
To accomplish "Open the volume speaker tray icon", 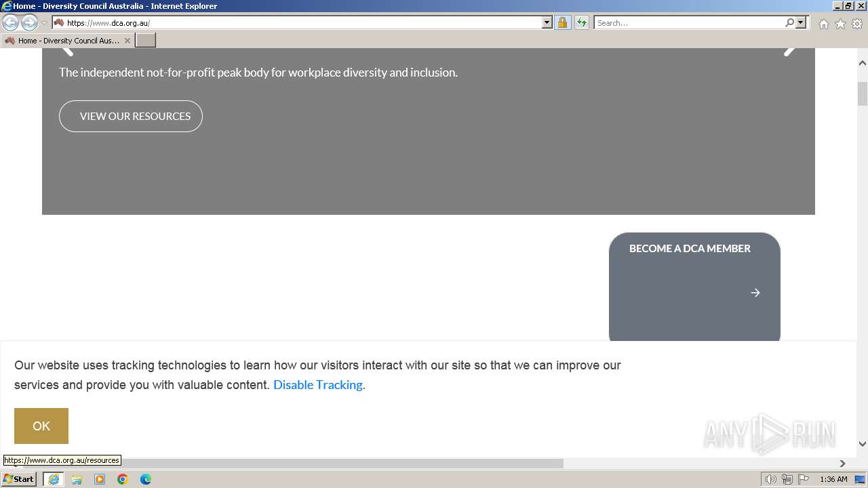I will point(770,479).
